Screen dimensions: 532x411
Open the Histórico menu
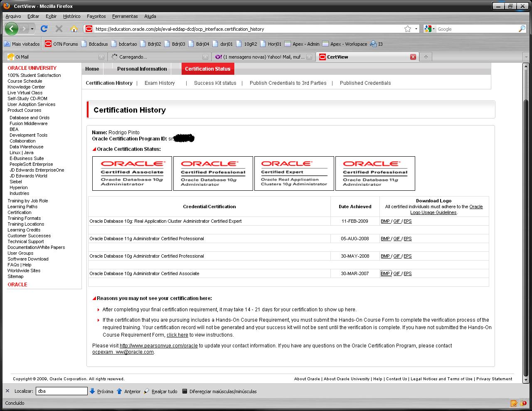72,16
